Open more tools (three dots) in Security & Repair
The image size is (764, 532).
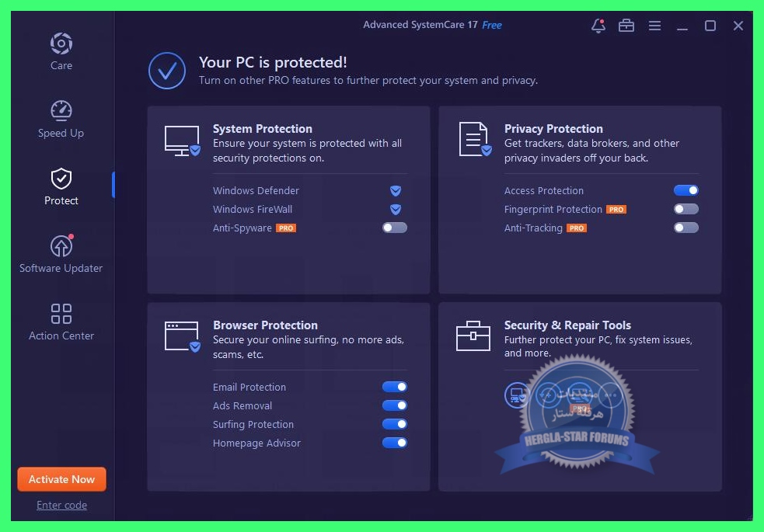[x=611, y=395]
